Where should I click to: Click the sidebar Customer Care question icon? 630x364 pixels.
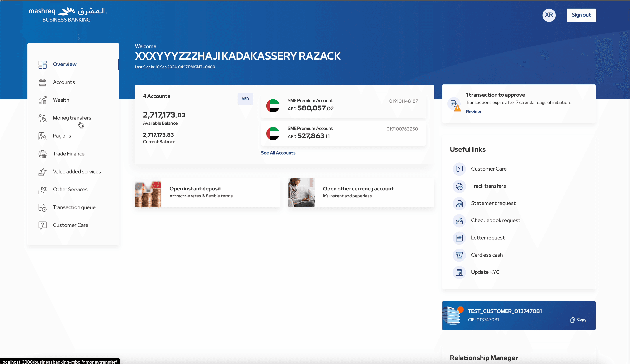point(42,225)
